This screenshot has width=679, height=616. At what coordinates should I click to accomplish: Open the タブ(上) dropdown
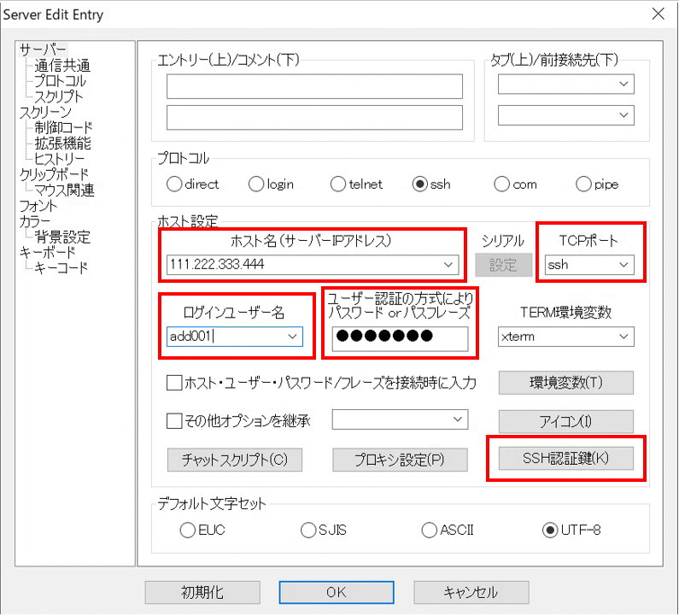click(624, 84)
